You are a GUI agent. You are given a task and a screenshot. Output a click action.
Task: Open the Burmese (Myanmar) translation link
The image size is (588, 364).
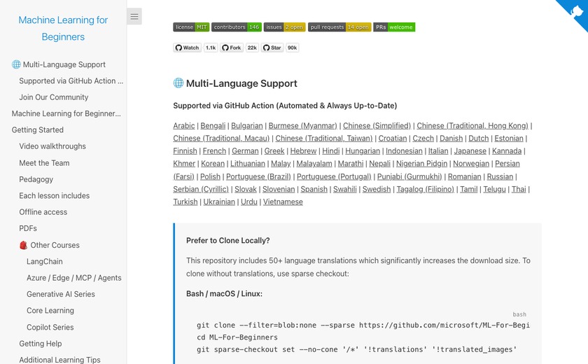click(x=302, y=126)
